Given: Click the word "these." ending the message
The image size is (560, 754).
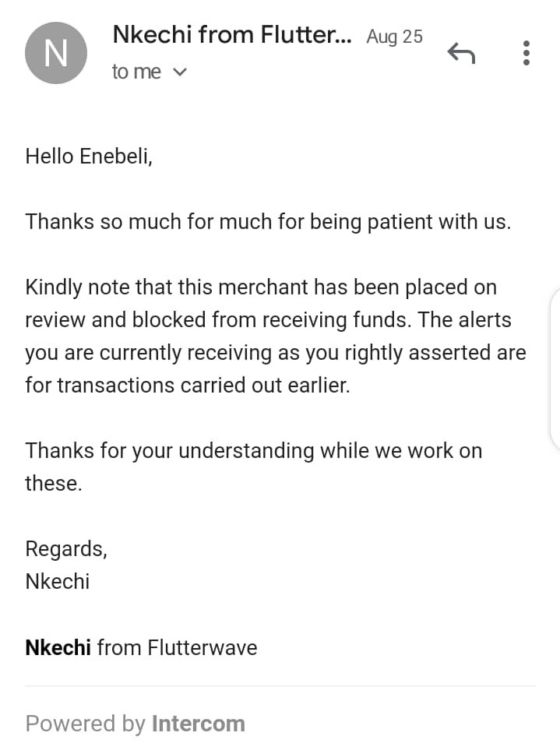Looking at the screenshot, I should pyautogui.click(x=53, y=484).
